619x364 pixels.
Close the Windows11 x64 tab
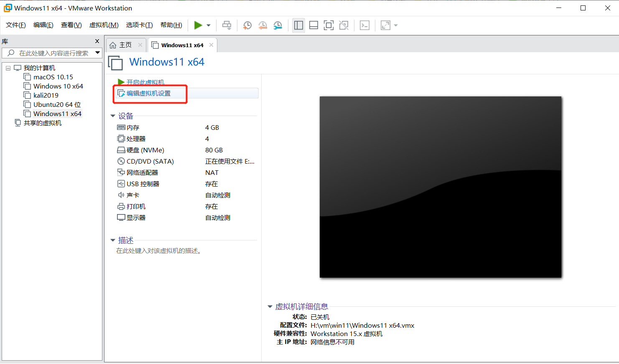click(211, 45)
